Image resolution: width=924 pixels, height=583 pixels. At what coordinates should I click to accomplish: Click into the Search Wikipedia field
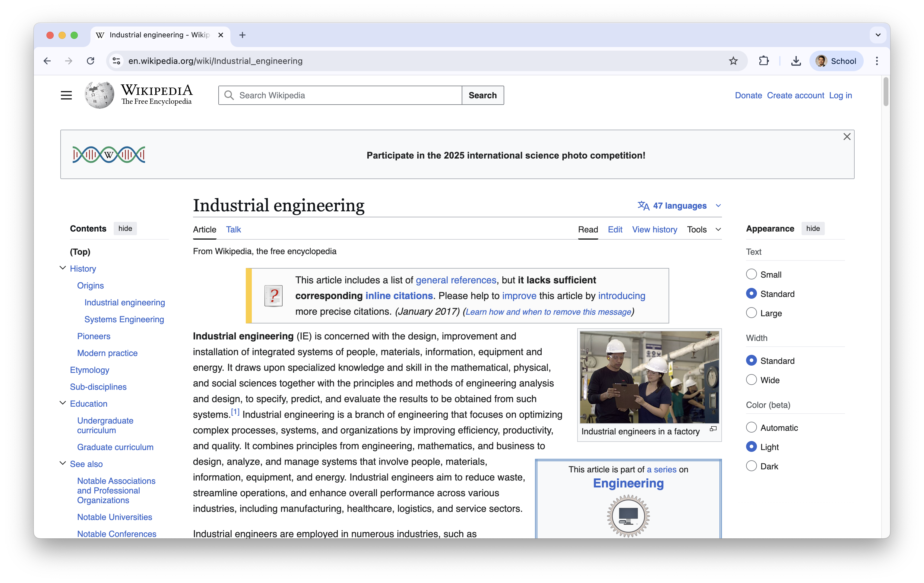tap(345, 95)
